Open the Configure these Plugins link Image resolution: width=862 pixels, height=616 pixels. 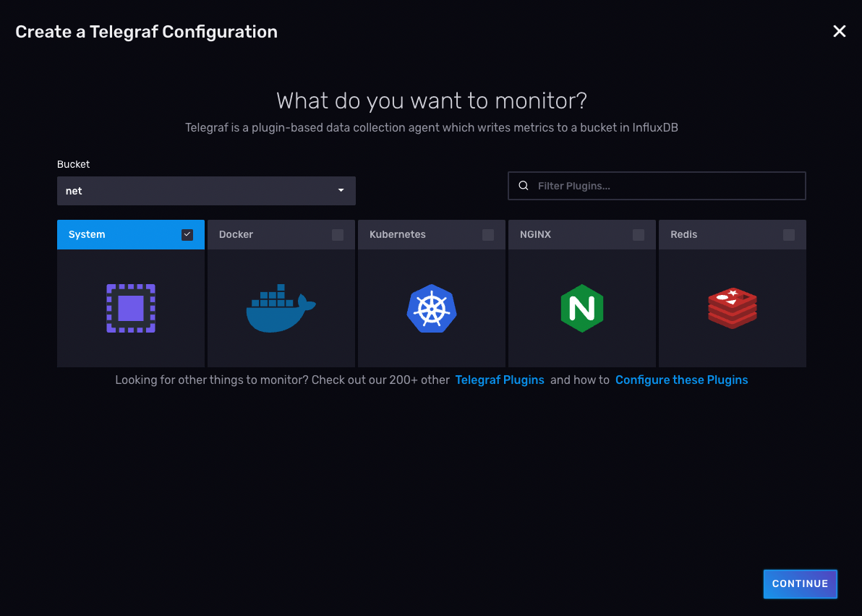pyautogui.click(x=682, y=380)
